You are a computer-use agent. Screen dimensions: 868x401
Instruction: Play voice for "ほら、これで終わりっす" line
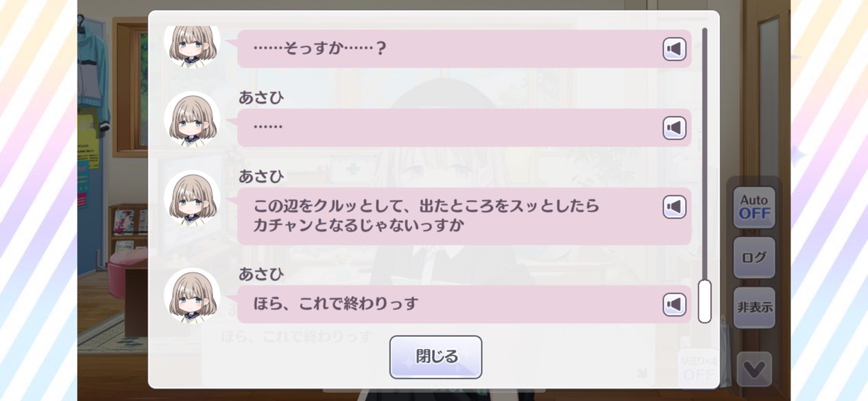[x=675, y=304]
